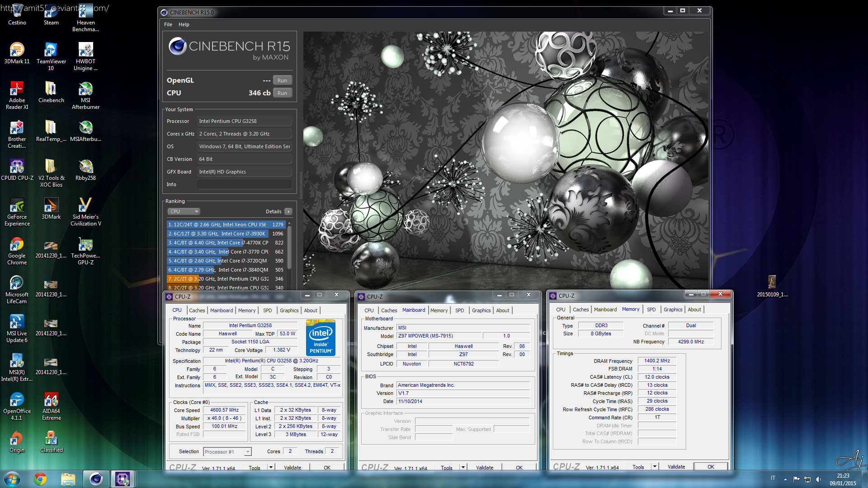Screen dimensions: 868x488
Task: Launch Steam from the desktop
Action: click(x=51, y=14)
